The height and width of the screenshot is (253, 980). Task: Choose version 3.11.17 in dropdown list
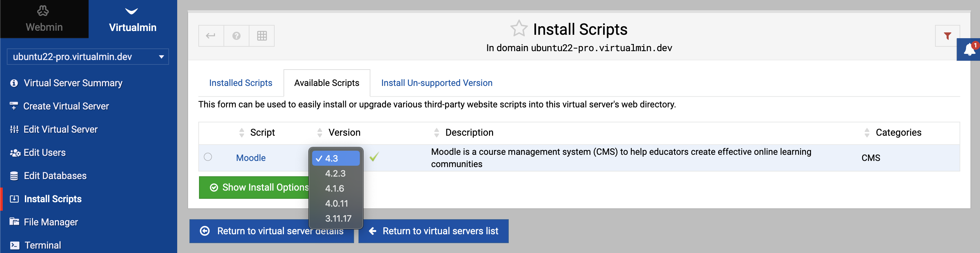pos(336,218)
